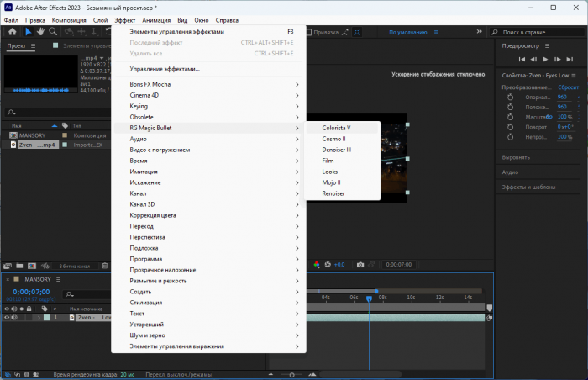Expand the Zven layer properties arrow
This screenshot has width=588, height=380.
[37, 318]
